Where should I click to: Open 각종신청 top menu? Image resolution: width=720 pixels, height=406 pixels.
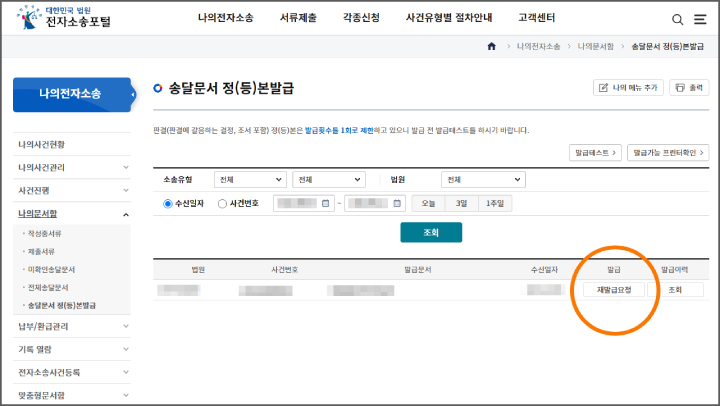coord(361,17)
